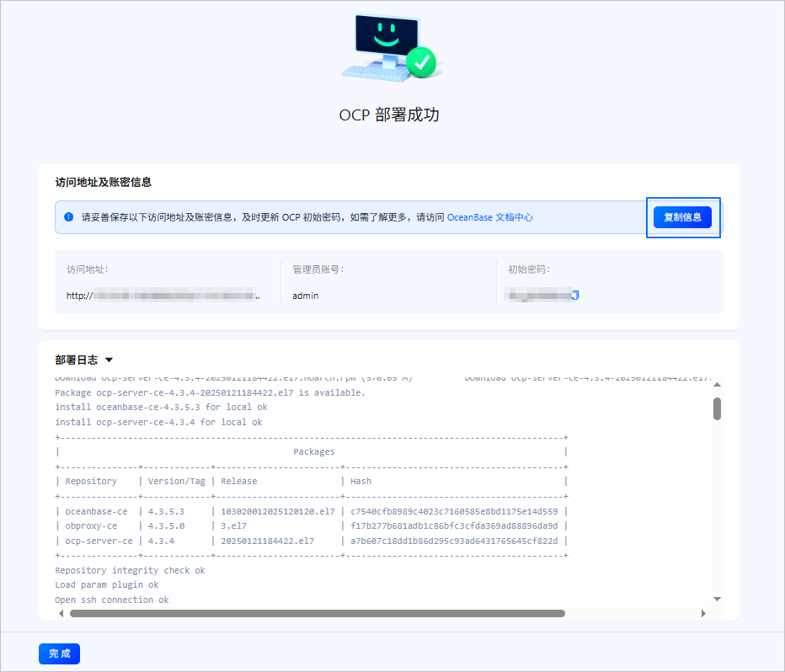Screen dimensions: 785x672
Task: Click hash f17b277b681adb1c86bfc3cfda369ad88896da9d
Action: (454, 525)
